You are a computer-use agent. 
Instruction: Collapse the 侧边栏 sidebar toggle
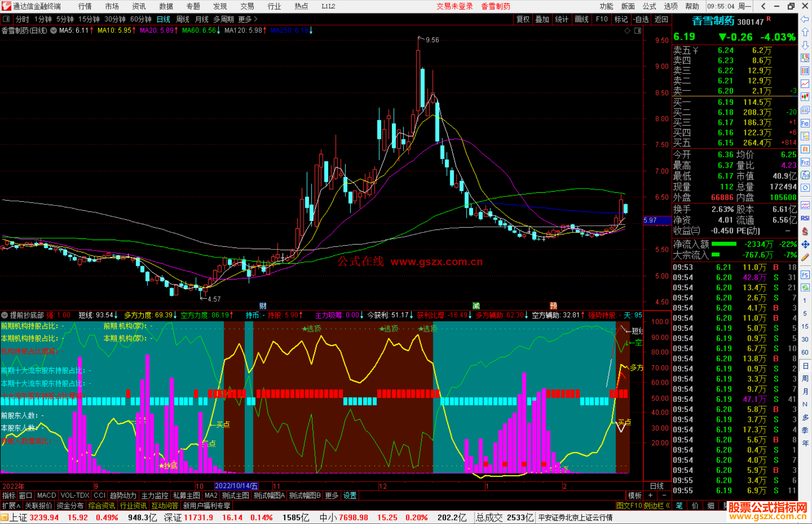[657, 506]
